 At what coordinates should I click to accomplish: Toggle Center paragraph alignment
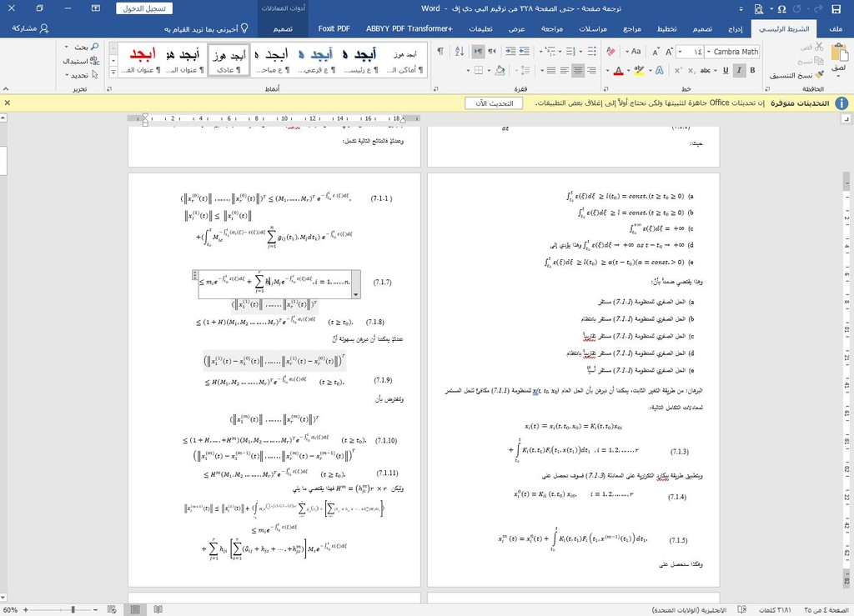pos(578,70)
